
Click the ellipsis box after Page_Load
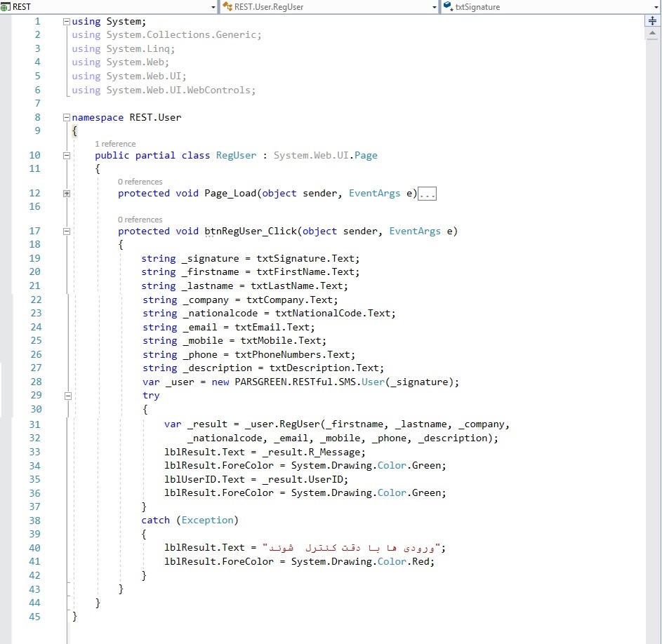(427, 194)
